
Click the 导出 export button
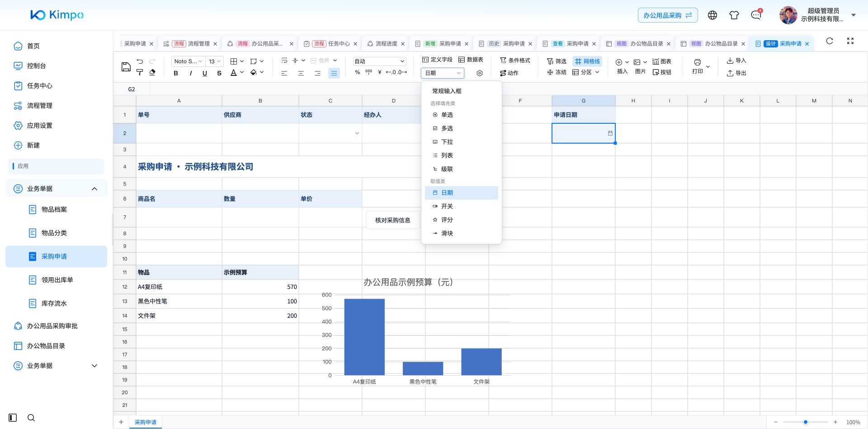point(736,73)
